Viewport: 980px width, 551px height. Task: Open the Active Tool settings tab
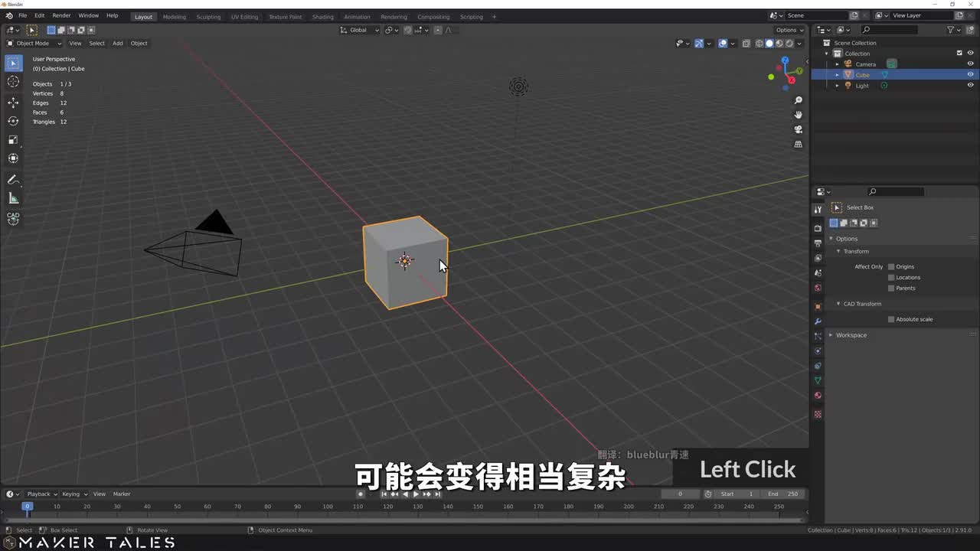(818, 209)
